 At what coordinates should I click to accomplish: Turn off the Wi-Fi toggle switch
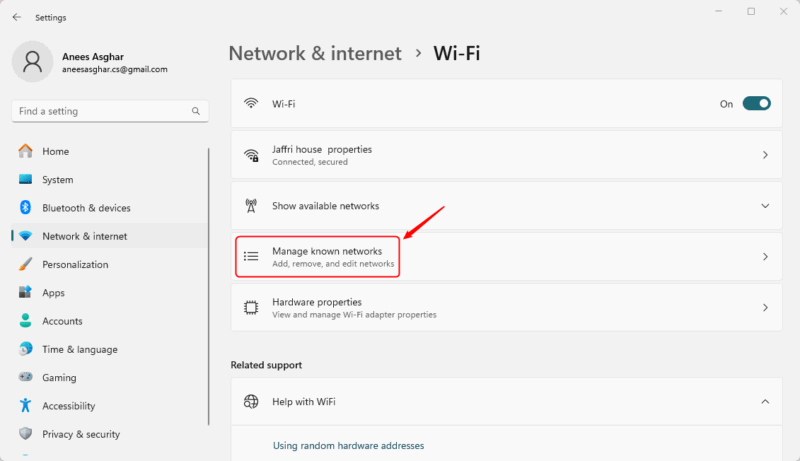(756, 103)
